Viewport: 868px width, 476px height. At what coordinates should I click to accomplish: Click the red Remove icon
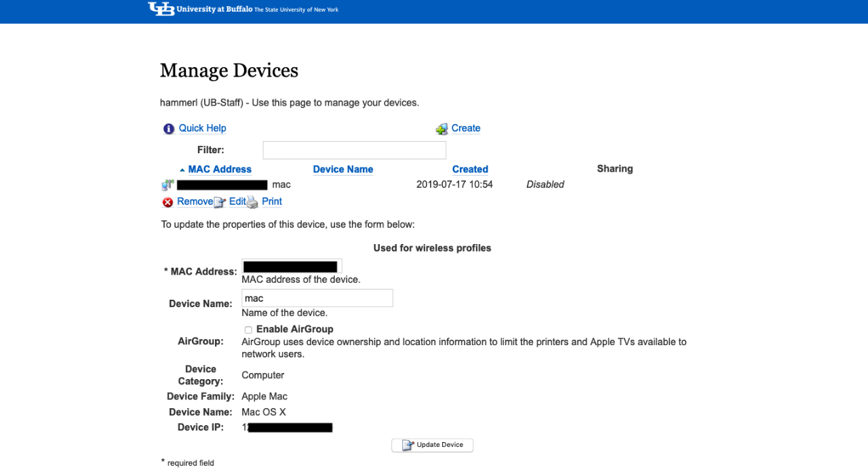[x=167, y=202]
